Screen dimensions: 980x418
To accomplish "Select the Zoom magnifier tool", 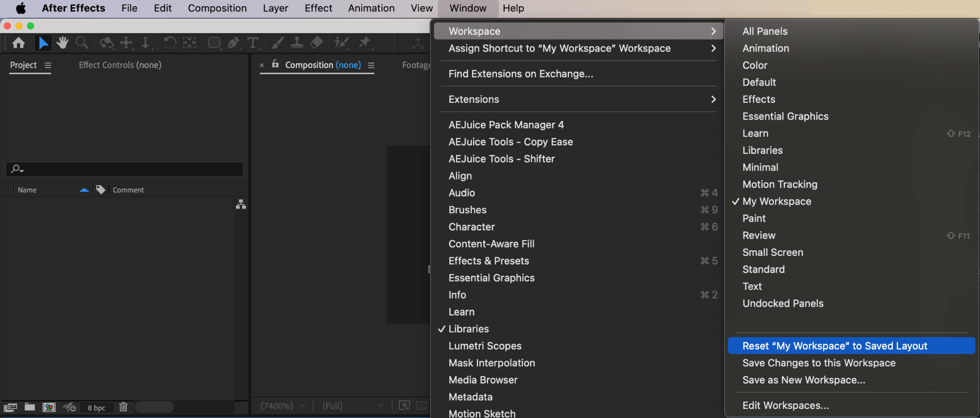I will click(82, 43).
